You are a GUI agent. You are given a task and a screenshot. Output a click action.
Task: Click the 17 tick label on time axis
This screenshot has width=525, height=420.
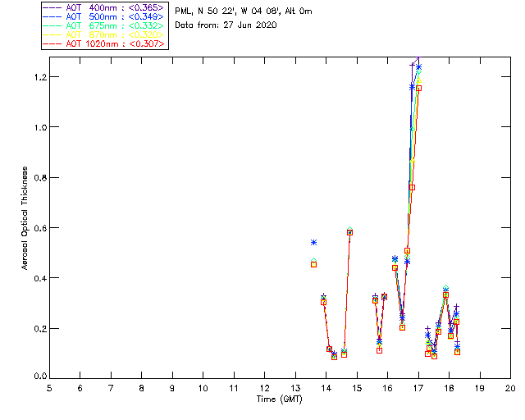(x=418, y=387)
